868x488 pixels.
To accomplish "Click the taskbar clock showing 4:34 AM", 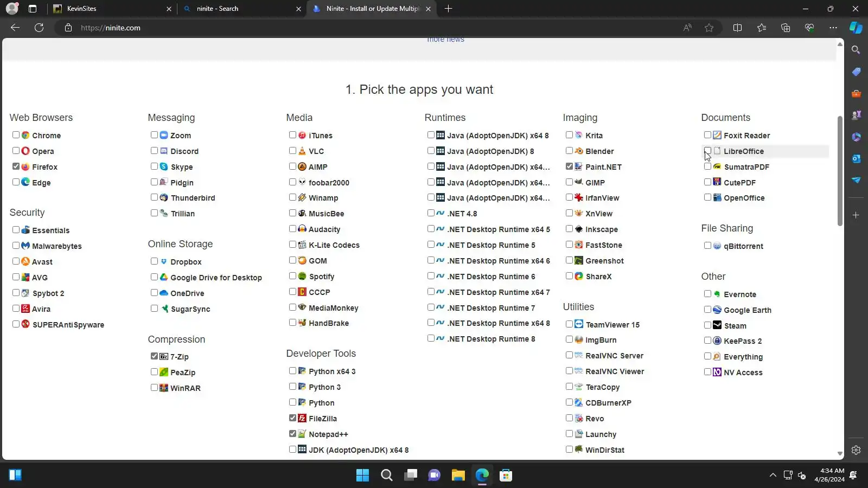I will (x=829, y=475).
